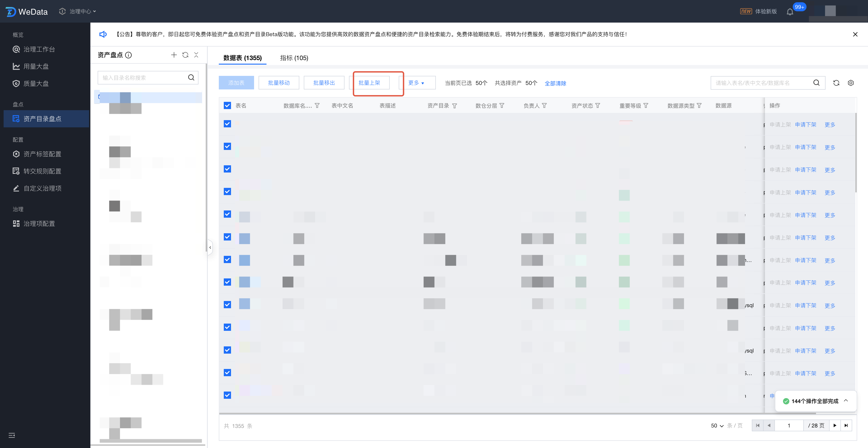Go to the next page arrow
This screenshot has height=448, width=868.
[835, 425]
